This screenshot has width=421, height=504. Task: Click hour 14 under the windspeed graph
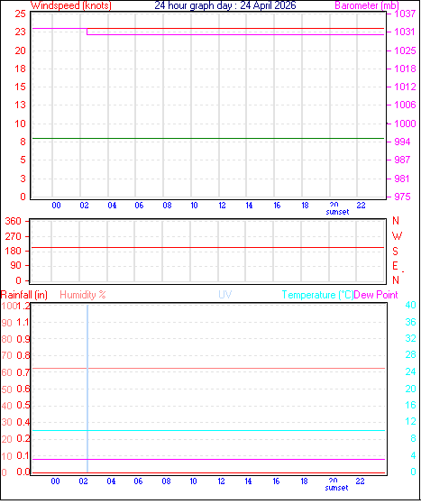[249, 206]
